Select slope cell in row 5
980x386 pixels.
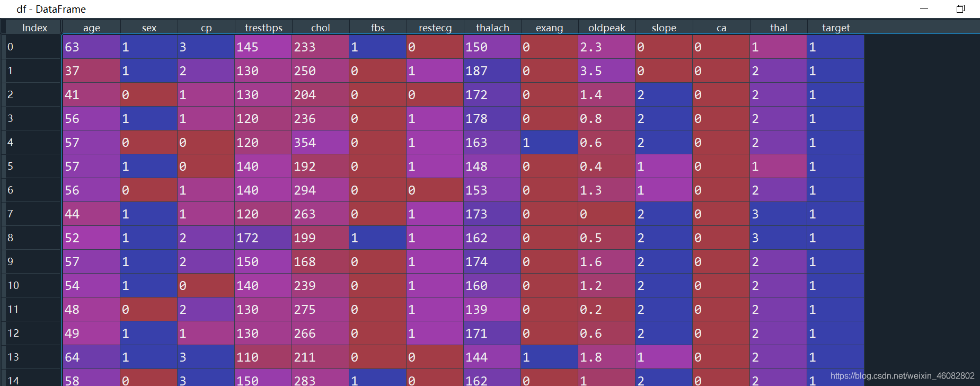664,166
